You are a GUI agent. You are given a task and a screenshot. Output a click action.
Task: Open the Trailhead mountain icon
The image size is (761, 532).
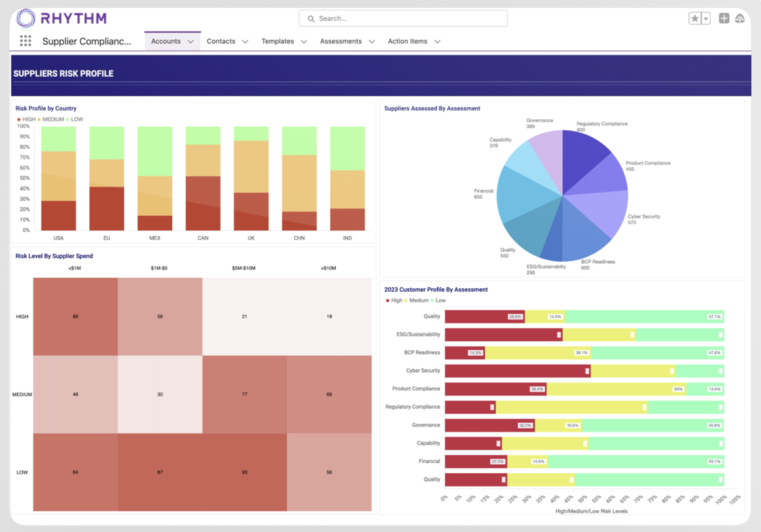[740, 18]
